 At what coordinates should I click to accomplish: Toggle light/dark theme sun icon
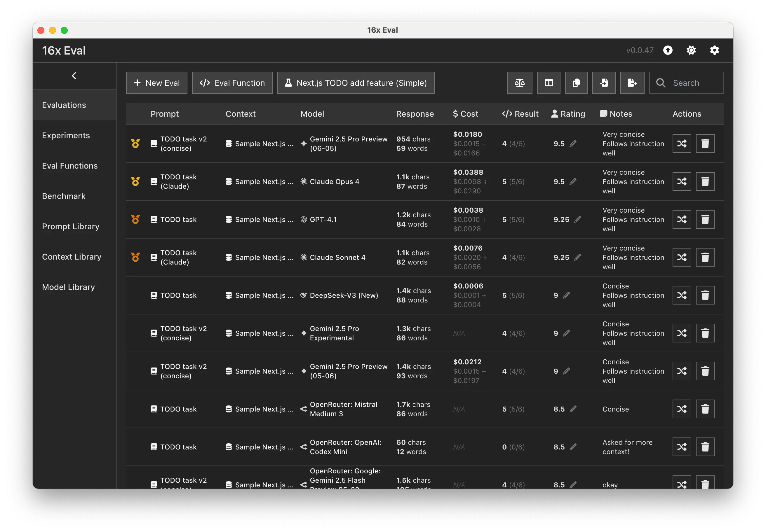(x=691, y=50)
